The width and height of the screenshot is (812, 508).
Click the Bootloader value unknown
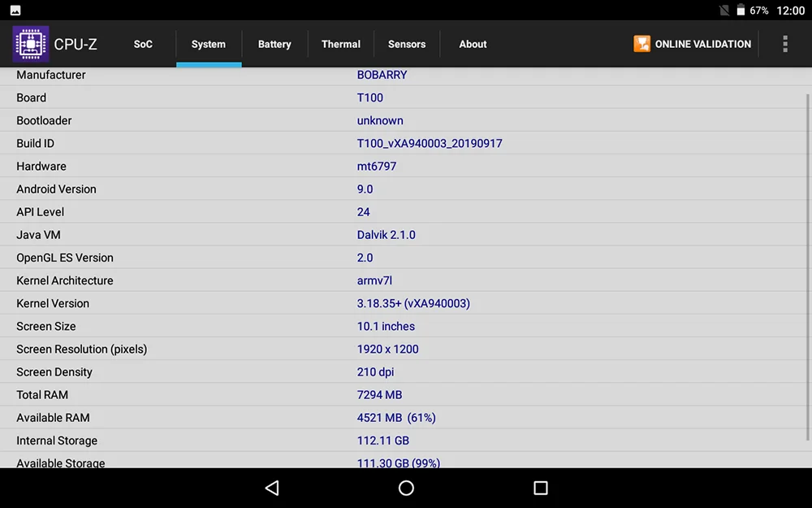coord(379,120)
